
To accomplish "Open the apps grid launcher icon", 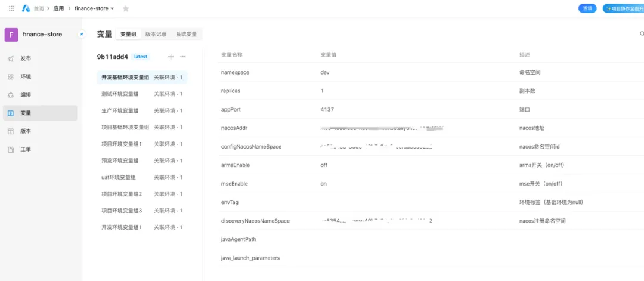I will click(x=11, y=8).
